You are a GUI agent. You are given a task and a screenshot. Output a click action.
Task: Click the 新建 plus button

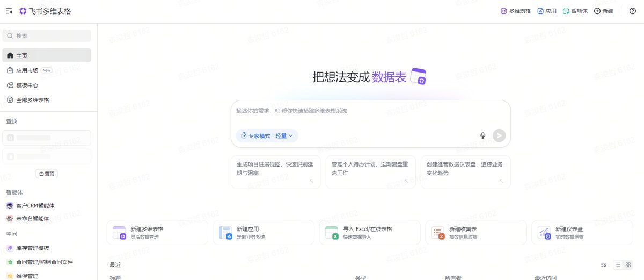604,11
